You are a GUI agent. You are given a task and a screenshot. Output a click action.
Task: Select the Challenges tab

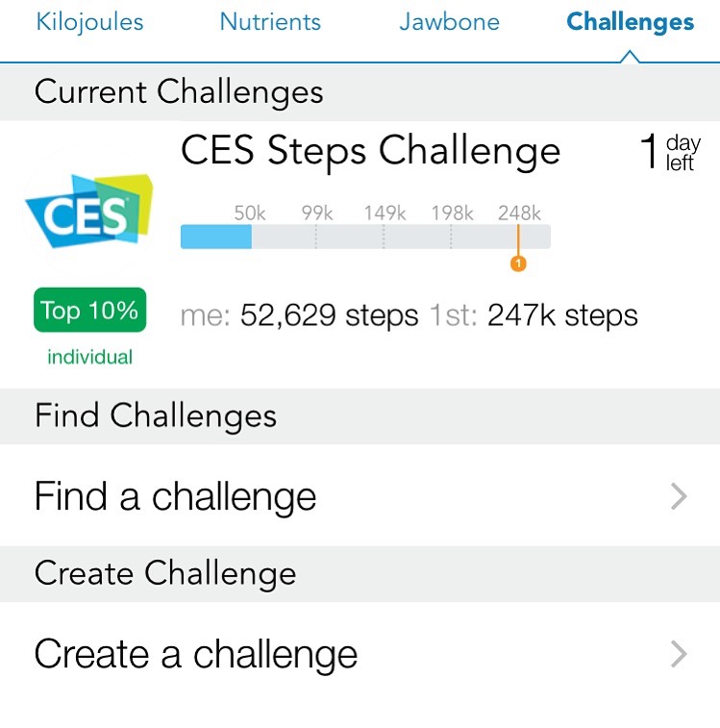pyautogui.click(x=630, y=22)
